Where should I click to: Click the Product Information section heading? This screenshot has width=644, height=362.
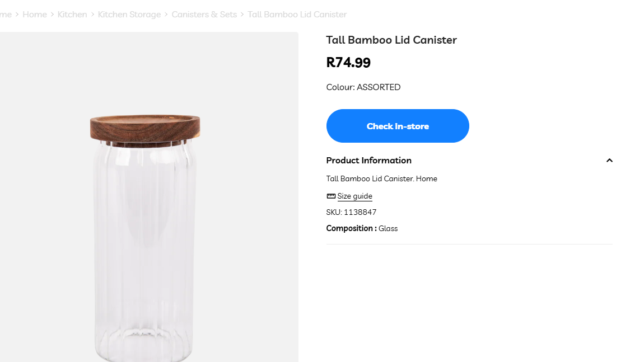point(368,161)
